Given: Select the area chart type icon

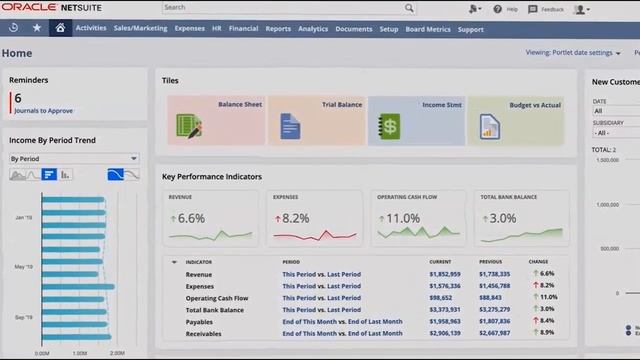Looking at the screenshot, I should 17,175.
